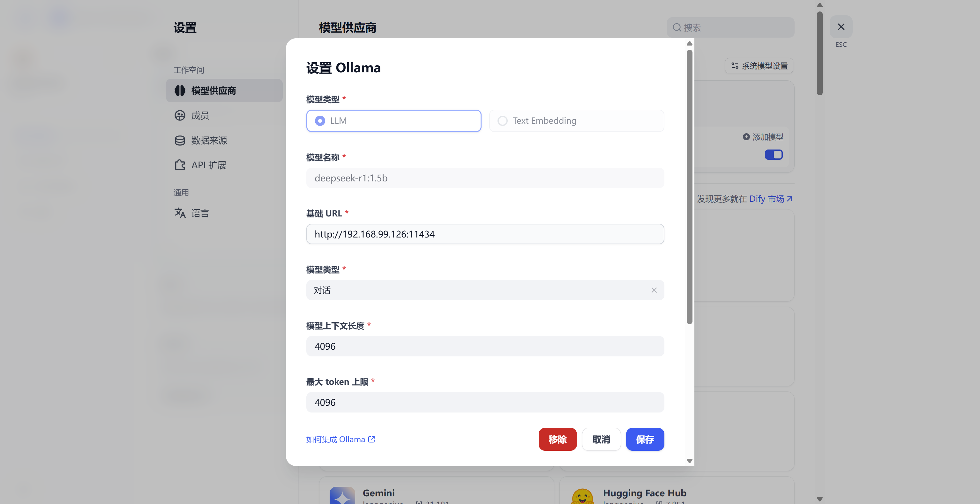This screenshot has width=980, height=504.
Task: Select the 模型供应商 brain icon in sidebar
Action: [180, 91]
